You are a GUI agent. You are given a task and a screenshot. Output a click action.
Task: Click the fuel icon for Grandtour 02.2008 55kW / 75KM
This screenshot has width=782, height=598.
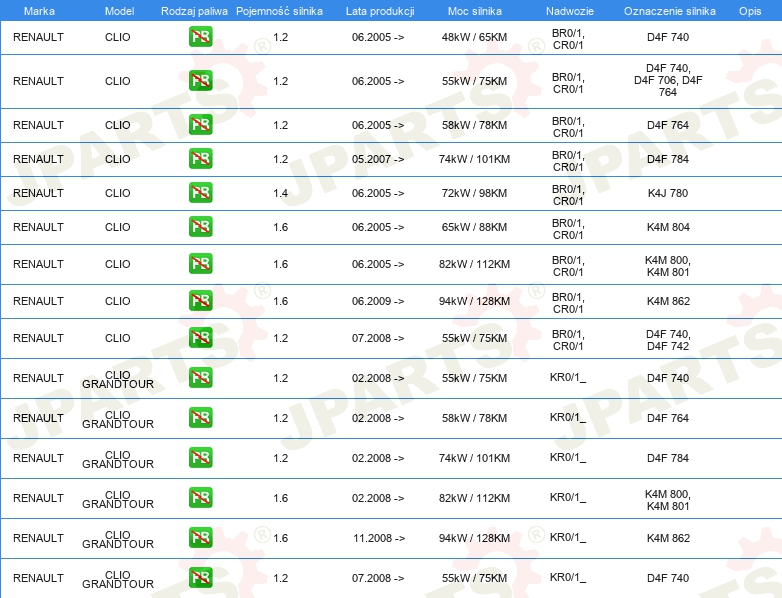pyautogui.click(x=200, y=378)
